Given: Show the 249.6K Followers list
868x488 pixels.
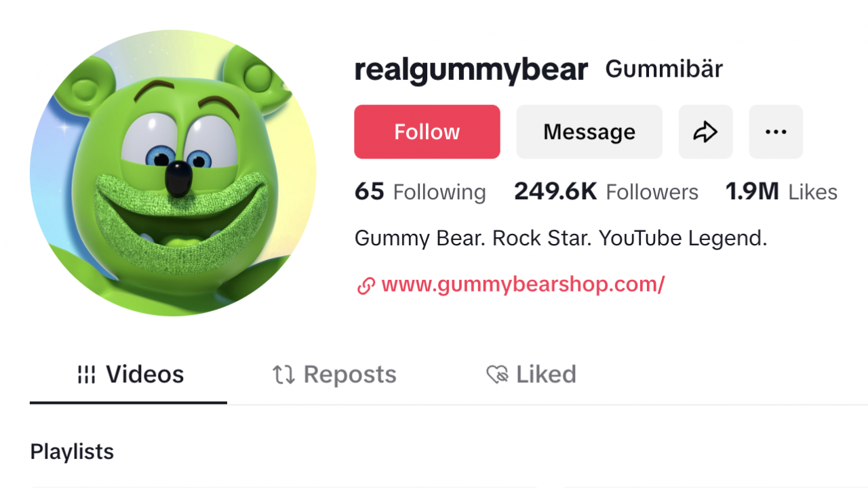Looking at the screenshot, I should pyautogui.click(x=606, y=192).
